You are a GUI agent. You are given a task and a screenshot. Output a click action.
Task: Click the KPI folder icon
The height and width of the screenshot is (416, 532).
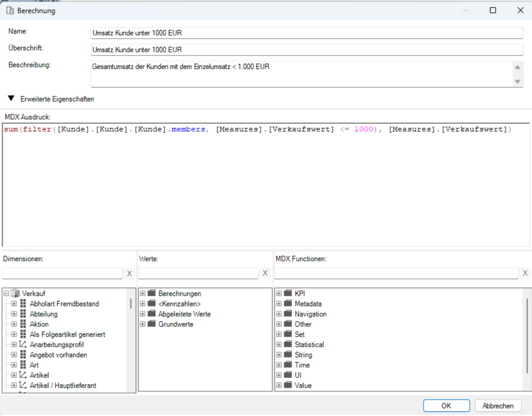click(288, 293)
